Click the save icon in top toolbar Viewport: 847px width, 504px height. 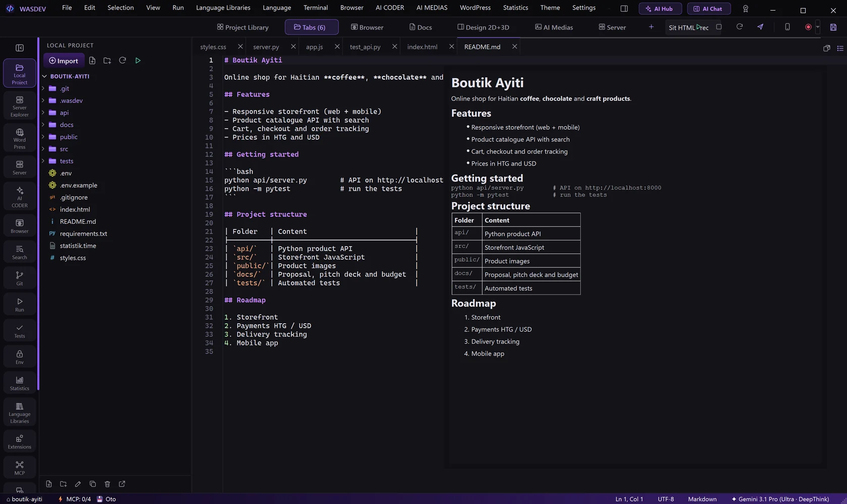click(833, 27)
